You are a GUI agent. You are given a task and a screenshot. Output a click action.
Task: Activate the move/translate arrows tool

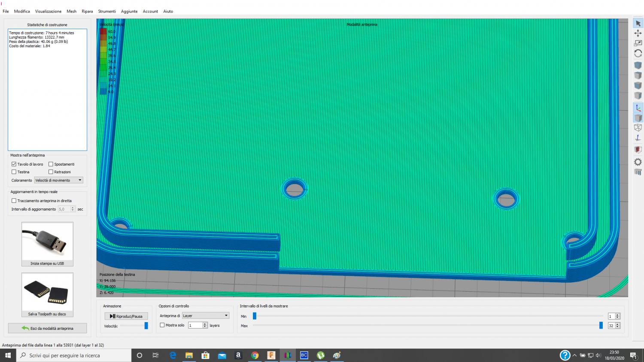[638, 33]
